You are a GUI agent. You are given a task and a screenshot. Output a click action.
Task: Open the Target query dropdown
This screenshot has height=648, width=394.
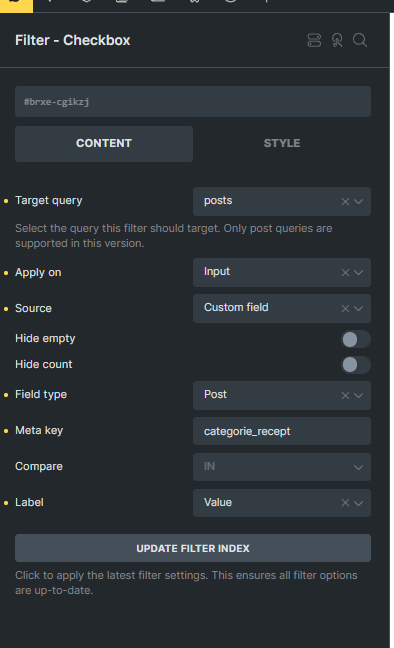[x=282, y=201]
